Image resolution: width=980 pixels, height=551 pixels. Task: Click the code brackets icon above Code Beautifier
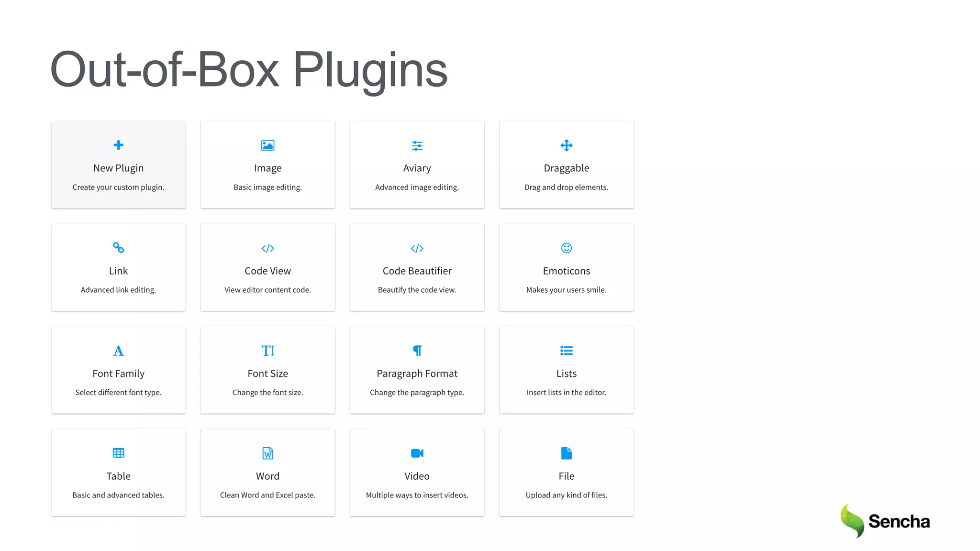coord(417,248)
